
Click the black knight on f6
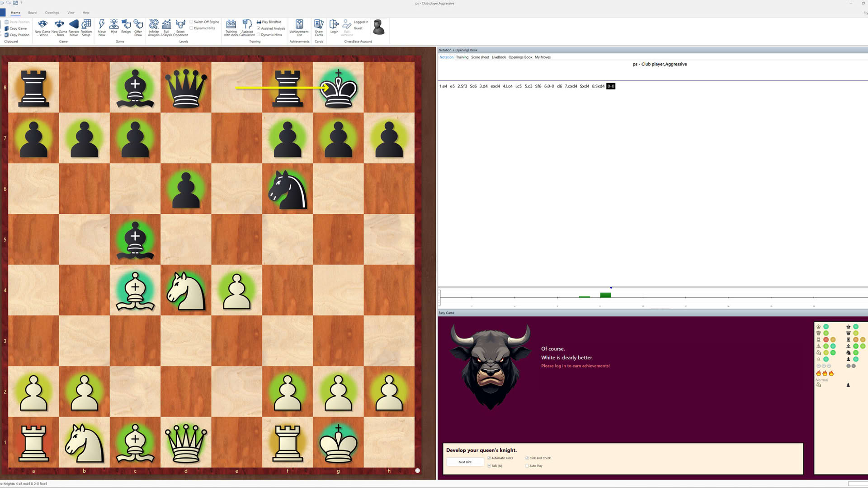coord(288,189)
